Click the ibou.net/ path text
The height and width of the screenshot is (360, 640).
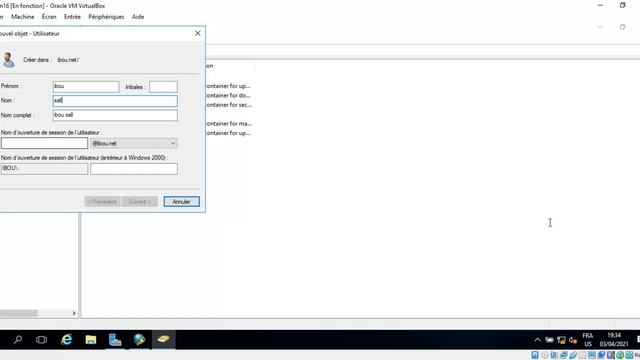pos(68,60)
